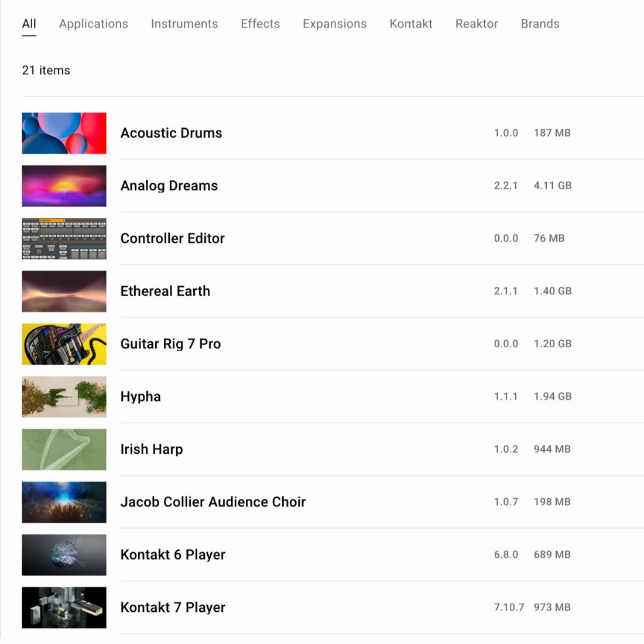Click Analog Dreams version 2.2.1
644x644 pixels.
pyautogui.click(x=506, y=186)
